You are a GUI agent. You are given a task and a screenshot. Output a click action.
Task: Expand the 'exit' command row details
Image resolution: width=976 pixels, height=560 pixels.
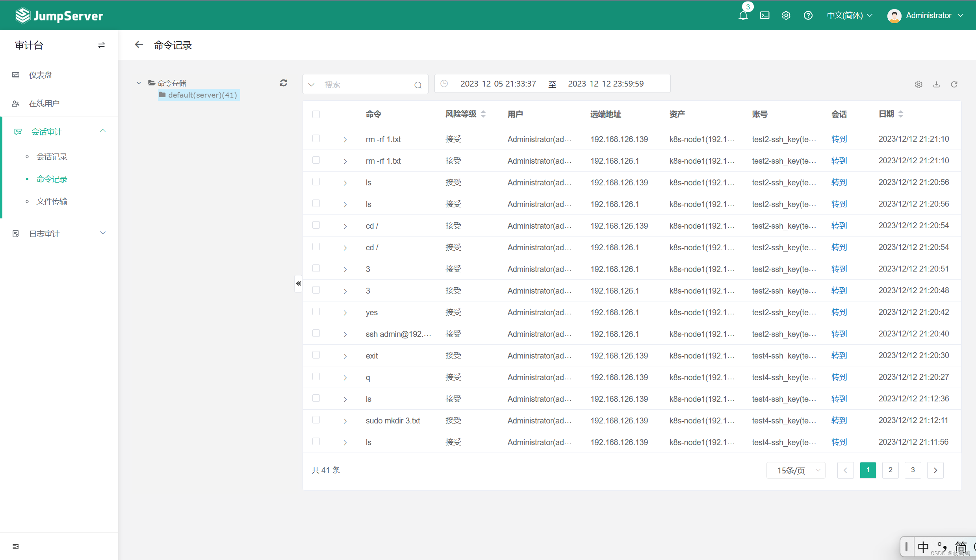click(345, 356)
